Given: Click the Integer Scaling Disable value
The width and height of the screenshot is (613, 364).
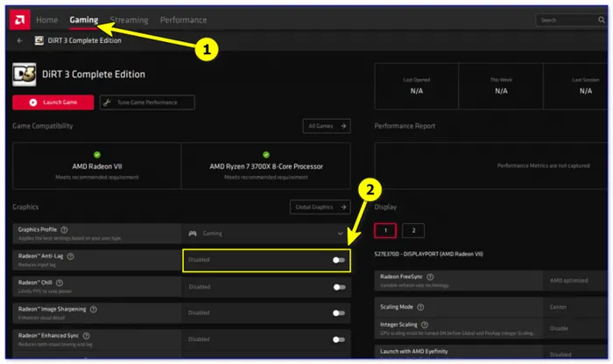Looking at the screenshot, I should 559,328.
